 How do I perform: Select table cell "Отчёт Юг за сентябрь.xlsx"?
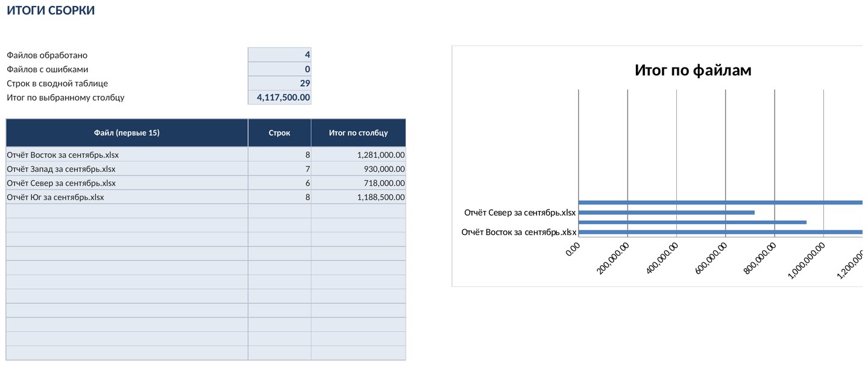pyautogui.click(x=127, y=197)
